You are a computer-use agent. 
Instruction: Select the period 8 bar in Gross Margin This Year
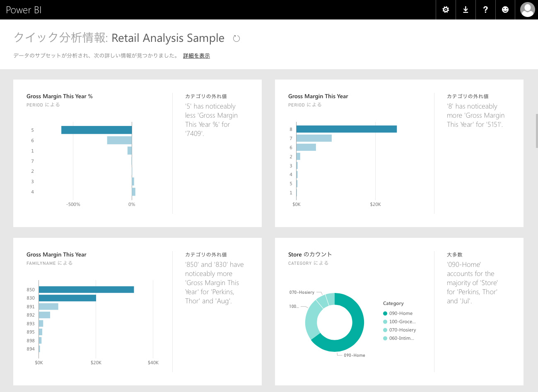click(x=347, y=129)
